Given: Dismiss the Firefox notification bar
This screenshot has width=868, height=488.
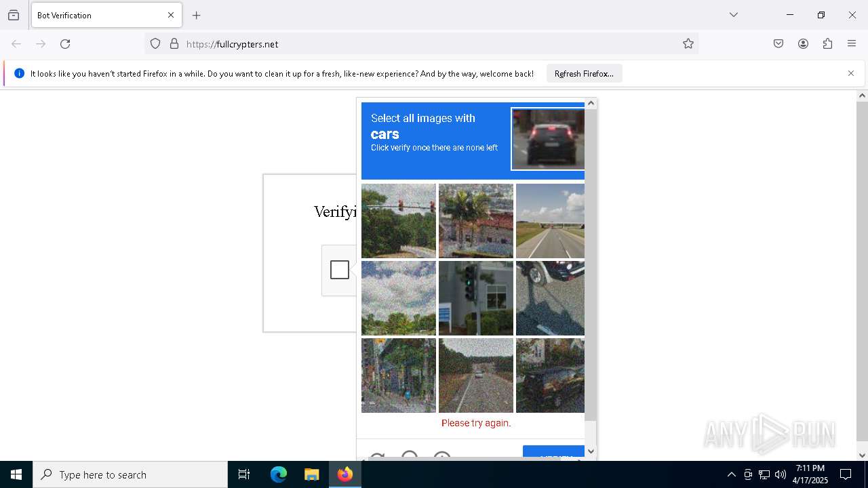Looking at the screenshot, I should (851, 73).
